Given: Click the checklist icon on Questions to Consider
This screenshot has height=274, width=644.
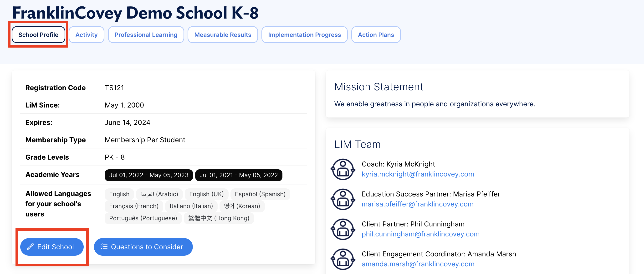Looking at the screenshot, I should click(x=104, y=247).
